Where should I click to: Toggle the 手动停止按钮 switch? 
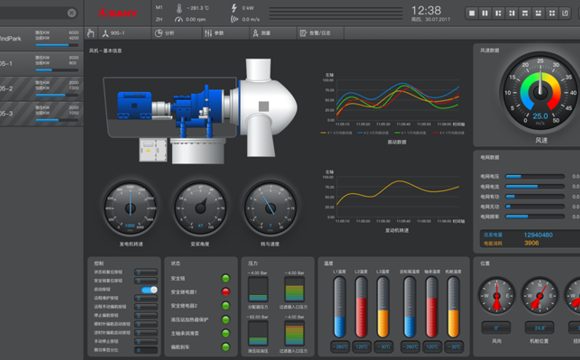tap(146, 341)
